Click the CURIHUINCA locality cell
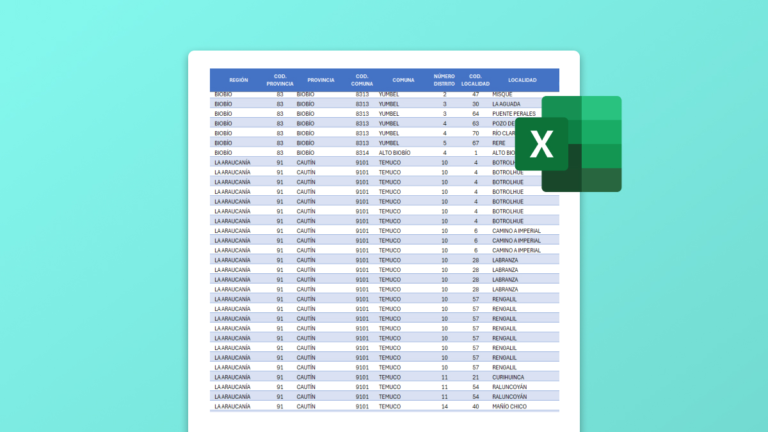Screen dimensions: 768x432 point(510,377)
